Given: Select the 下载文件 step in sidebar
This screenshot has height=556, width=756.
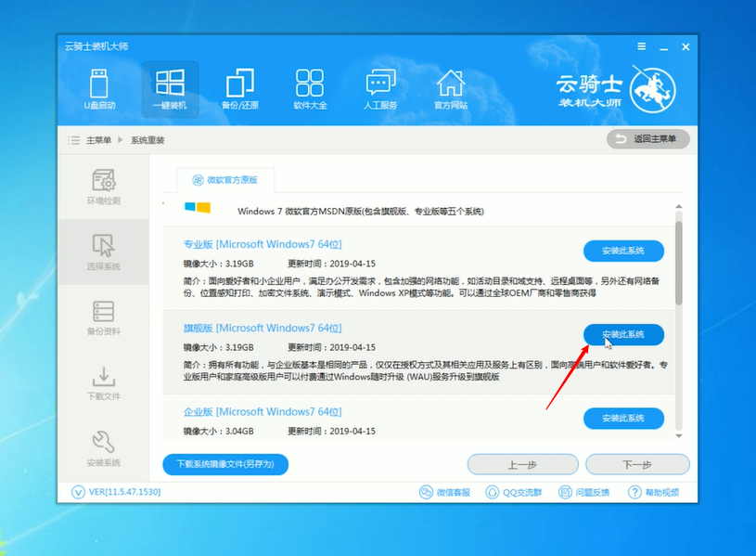Looking at the screenshot, I should pos(103,383).
